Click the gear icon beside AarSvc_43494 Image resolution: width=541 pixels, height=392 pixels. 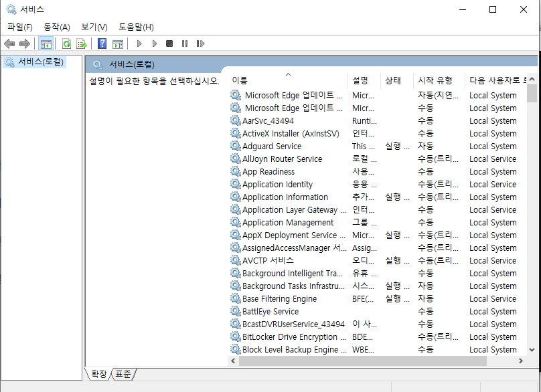[236, 120]
